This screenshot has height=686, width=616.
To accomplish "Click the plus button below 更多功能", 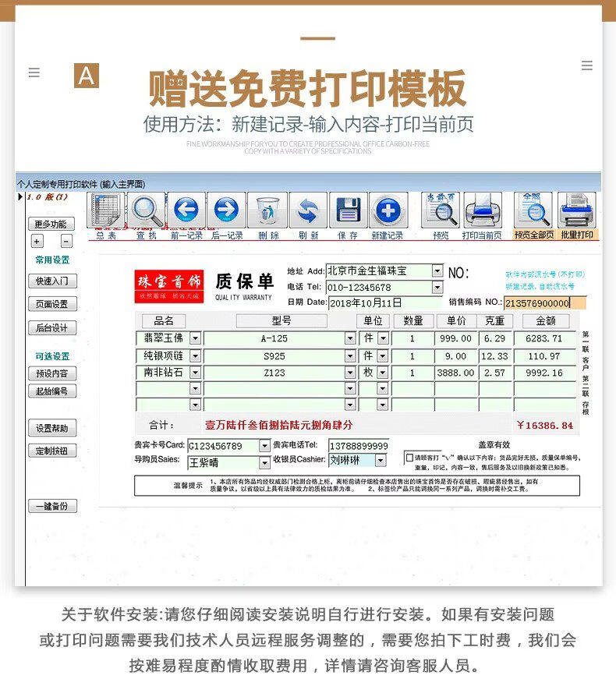I will click(37, 242).
